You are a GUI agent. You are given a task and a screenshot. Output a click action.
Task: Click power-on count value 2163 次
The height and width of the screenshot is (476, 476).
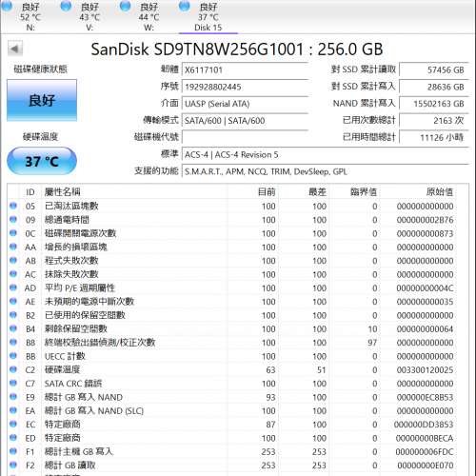434,121
